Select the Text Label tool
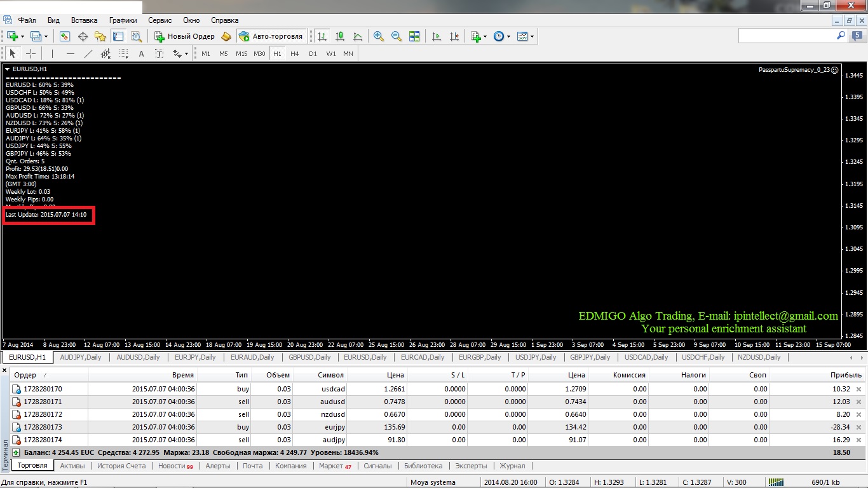The height and width of the screenshot is (488, 868). click(x=159, y=53)
